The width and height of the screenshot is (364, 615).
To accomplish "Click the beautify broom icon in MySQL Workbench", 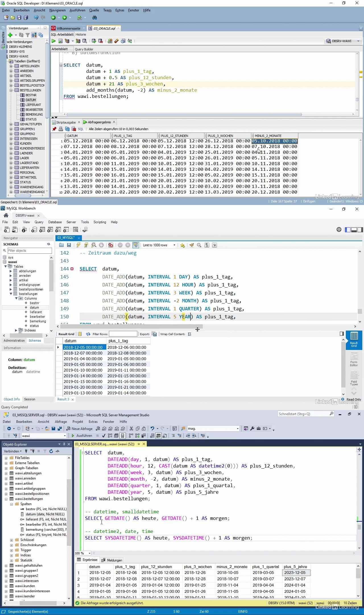I will pyautogui.click(x=191, y=245).
